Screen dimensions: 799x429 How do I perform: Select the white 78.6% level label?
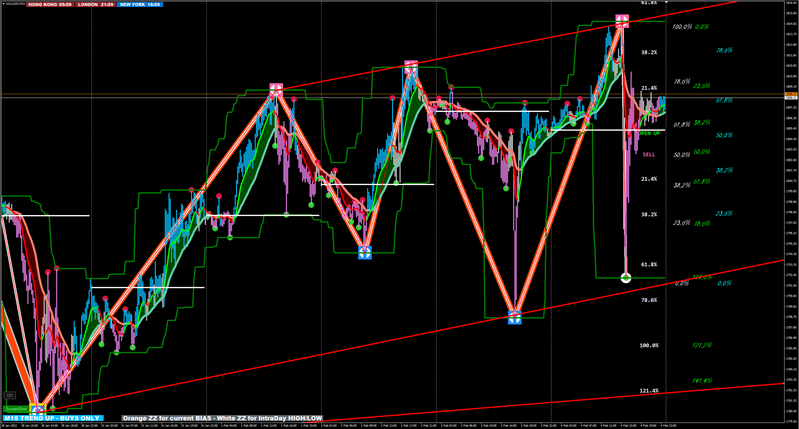649,300
